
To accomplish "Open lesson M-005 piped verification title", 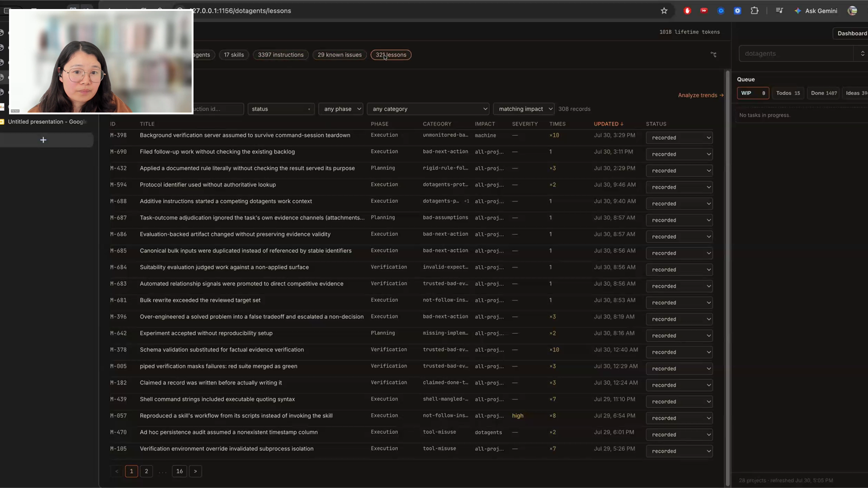I will point(218,366).
